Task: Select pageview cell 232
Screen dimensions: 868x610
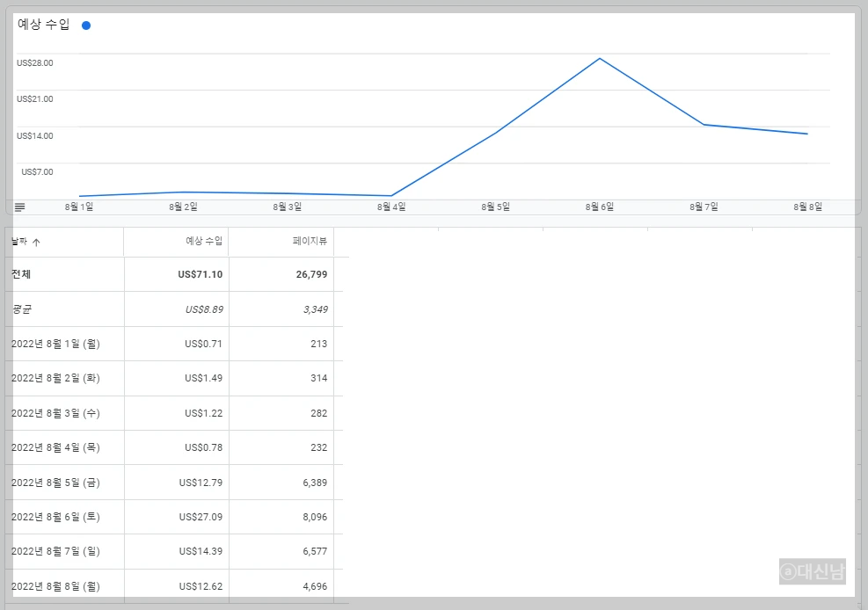Action: click(x=319, y=447)
